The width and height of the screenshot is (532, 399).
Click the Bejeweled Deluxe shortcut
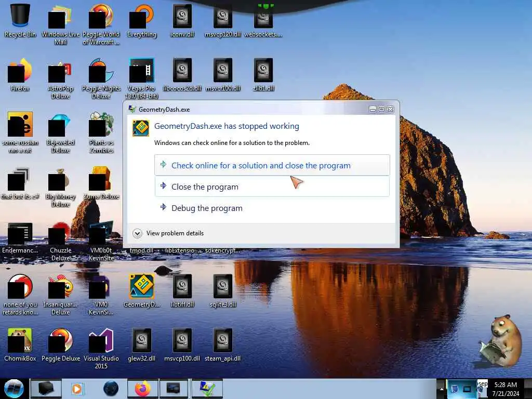click(x=60, y=133)
